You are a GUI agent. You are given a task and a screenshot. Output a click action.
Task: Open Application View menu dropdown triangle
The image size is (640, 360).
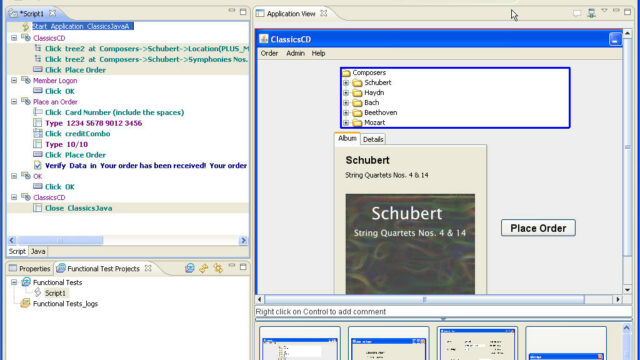pyautogui.click(x=604, y=11)
